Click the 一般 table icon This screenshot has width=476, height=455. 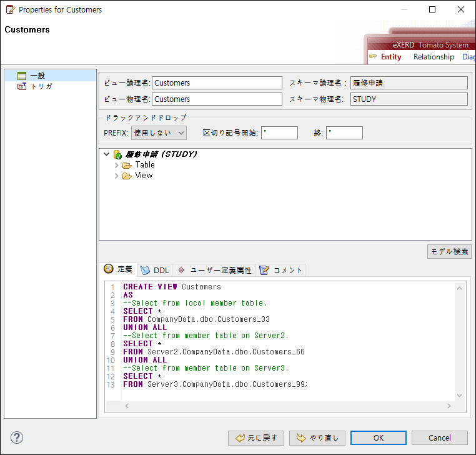coord(22,76)
